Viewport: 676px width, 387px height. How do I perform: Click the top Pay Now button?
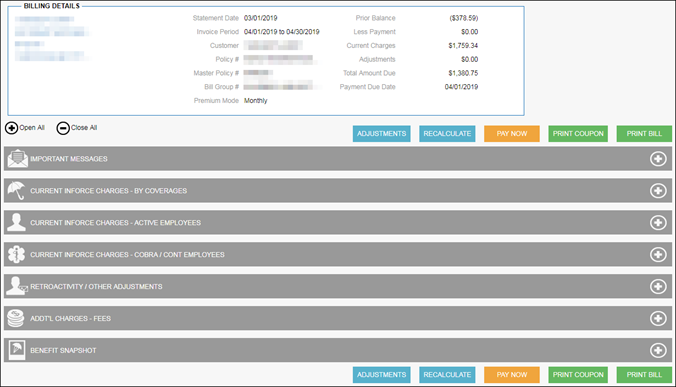coord(512,134)
